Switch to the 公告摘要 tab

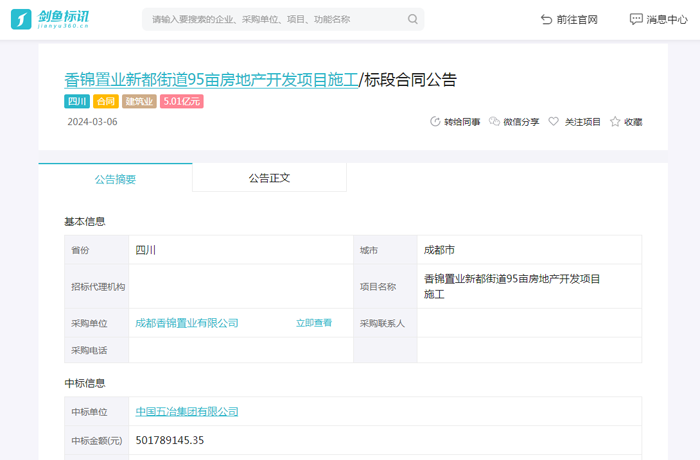115,178
